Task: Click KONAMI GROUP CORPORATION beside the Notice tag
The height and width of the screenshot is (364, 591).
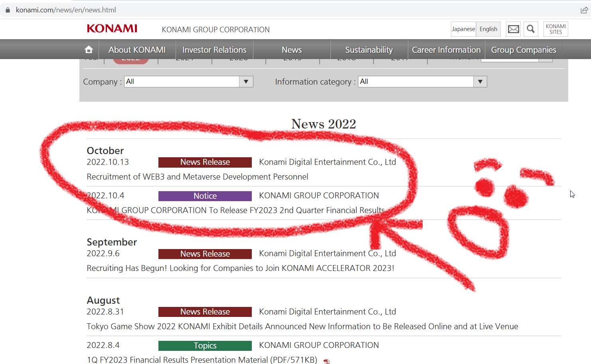Action: point(319,196)
